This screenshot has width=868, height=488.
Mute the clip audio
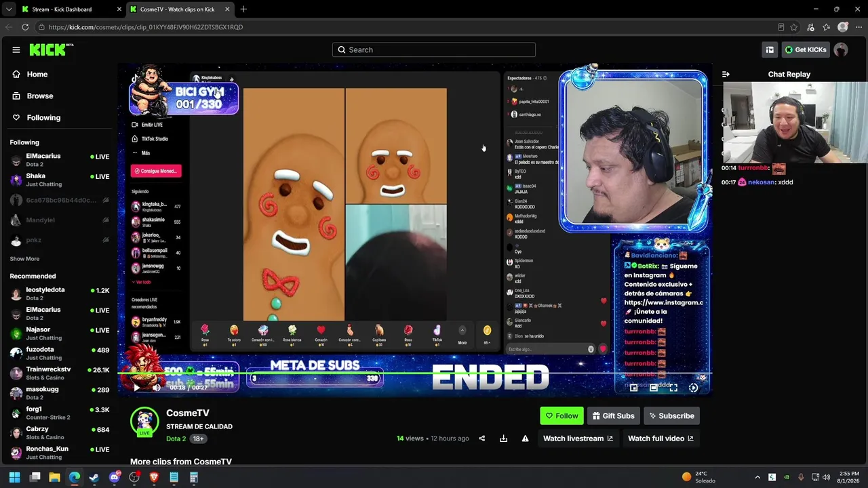[156, 388]
